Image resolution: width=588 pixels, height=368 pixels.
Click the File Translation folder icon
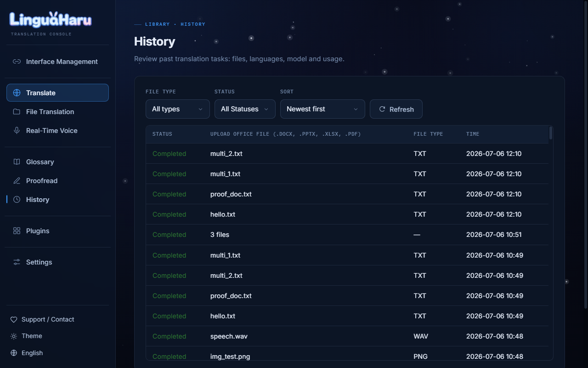click(x=17, y=112)
